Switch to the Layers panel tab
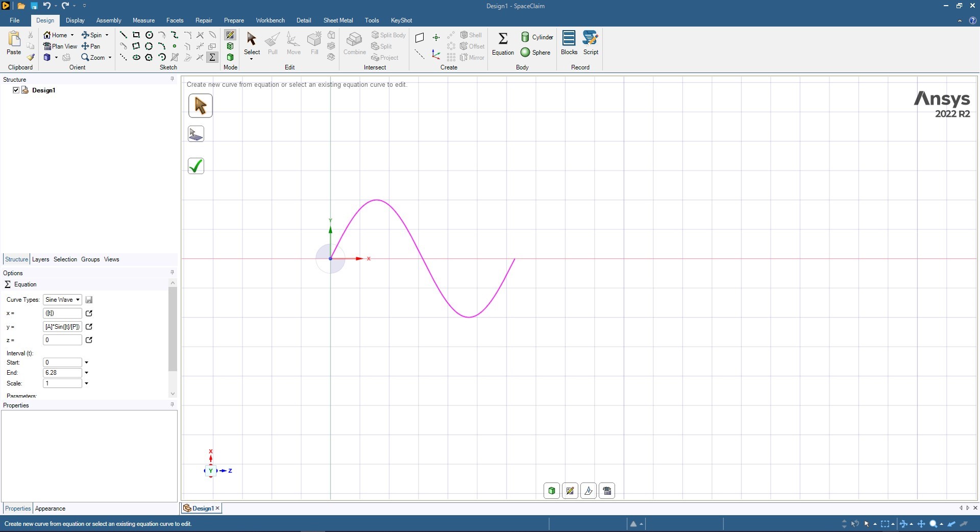This screenshot has height=532, width=980. pyautogui.click(x=41, y=259)
